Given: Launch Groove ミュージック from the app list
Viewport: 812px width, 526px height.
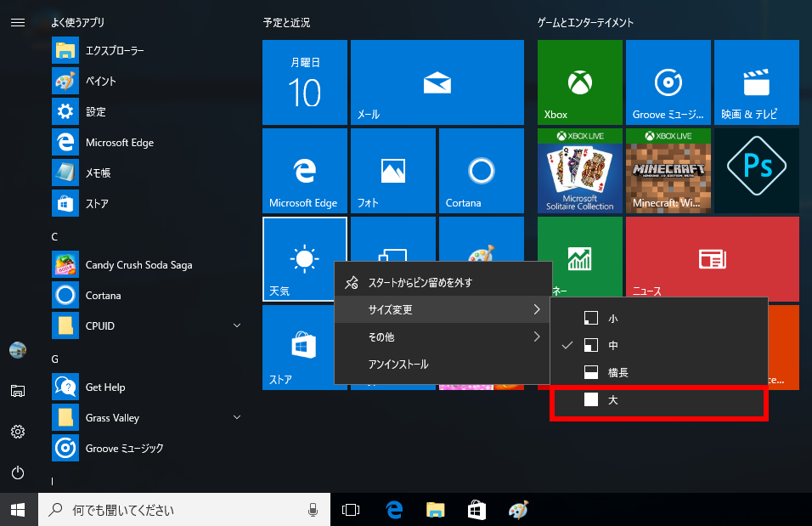Looking at the screenshot, I should pos(148,449).
